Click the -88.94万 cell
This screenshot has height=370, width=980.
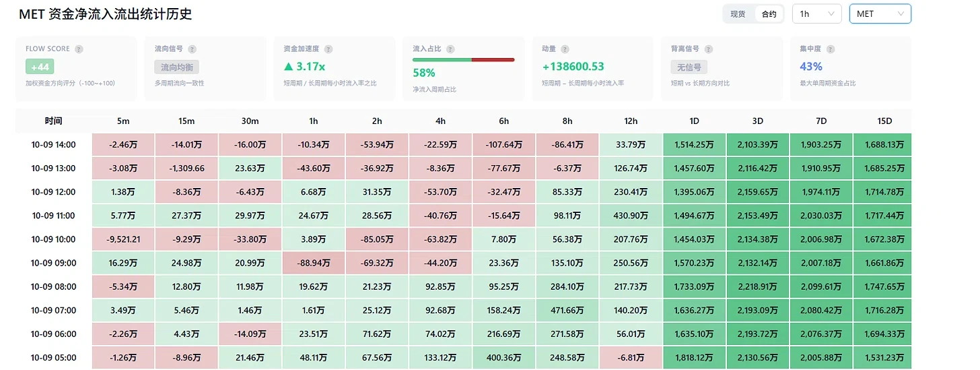tap(314, 263)
